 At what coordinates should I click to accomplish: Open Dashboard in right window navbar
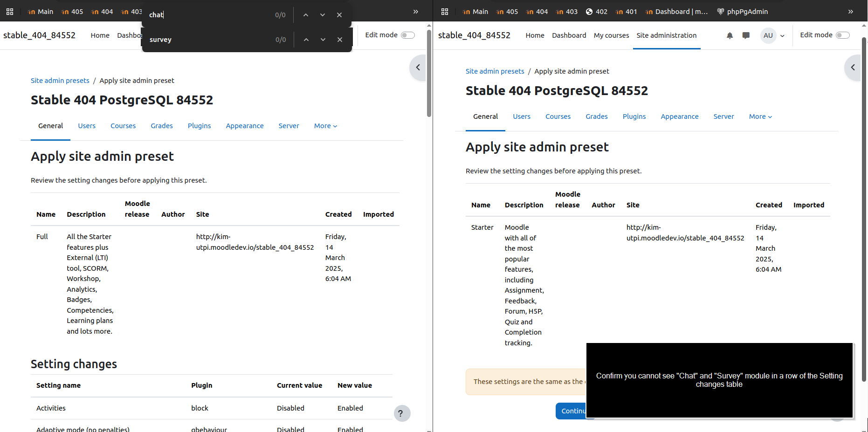pos(569,35)
